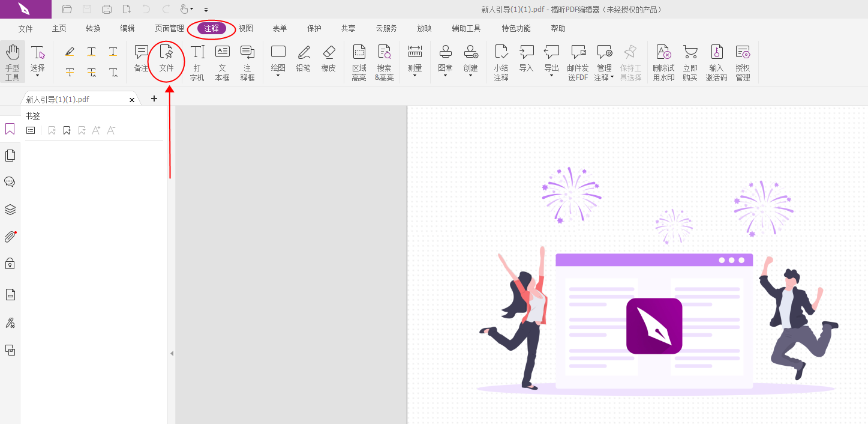Open the 图层 (layers) panel in sidebar
Viewport: 868px width, 424px height.
tap(10, 209)
